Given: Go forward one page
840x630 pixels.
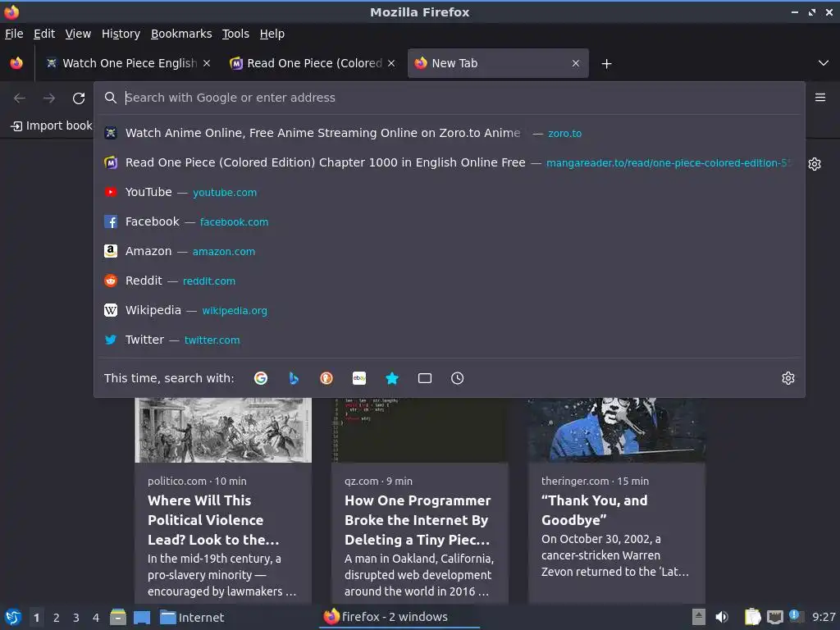Looking at the screenshot, I should point(49,98).
